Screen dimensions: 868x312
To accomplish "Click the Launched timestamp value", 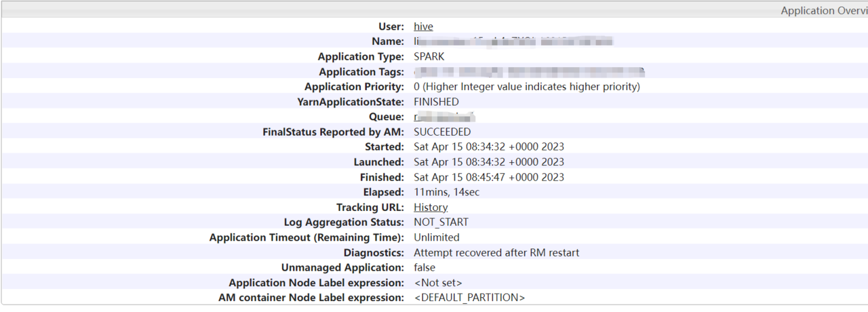I will pyautogui.click(x=489, y=162).
